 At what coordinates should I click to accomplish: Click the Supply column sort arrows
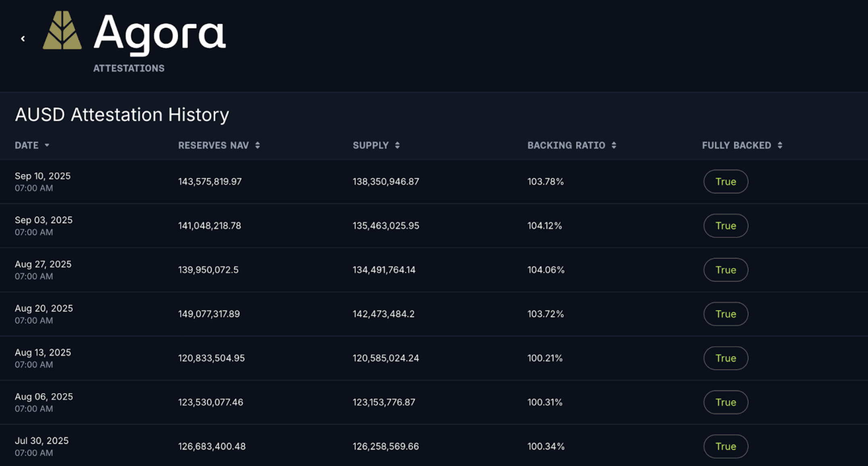(x=397, y=146)
